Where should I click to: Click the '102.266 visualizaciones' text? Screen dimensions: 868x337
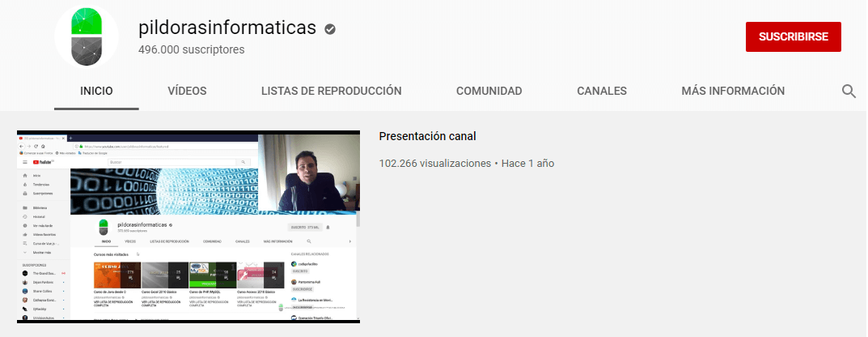click(x=434, y=164)
